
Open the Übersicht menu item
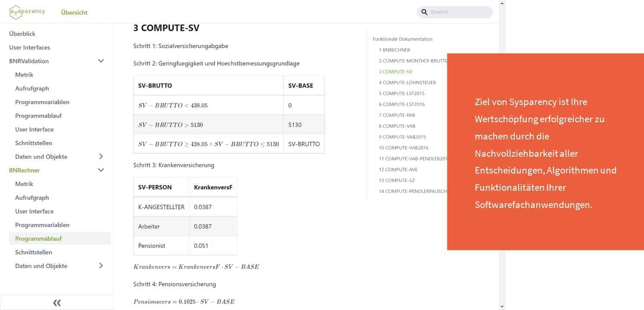(x=74, y=12)
